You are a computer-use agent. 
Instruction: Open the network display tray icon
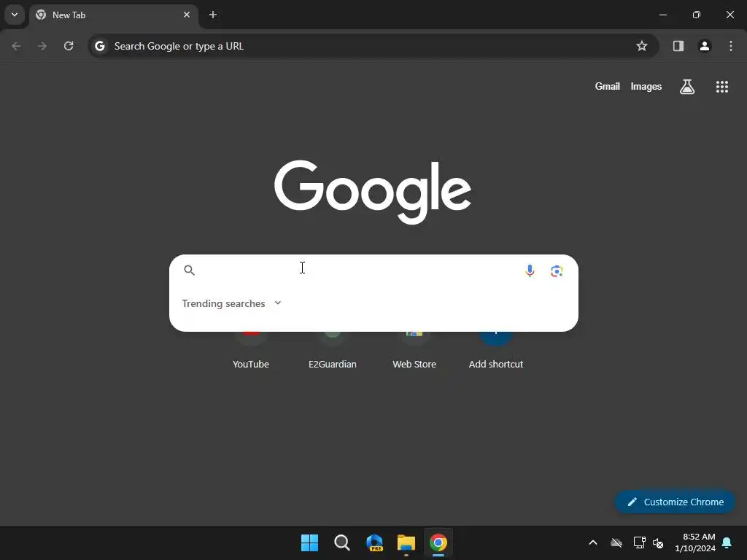[x=639, y=542]
